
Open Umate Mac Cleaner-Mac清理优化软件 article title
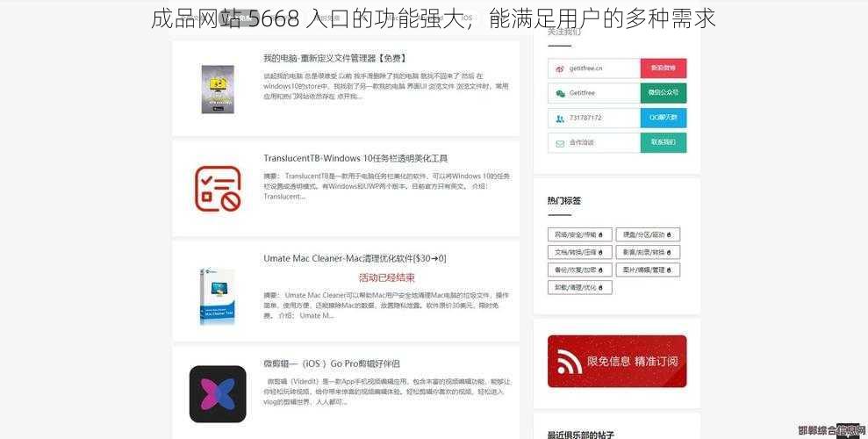click(355, 258)
